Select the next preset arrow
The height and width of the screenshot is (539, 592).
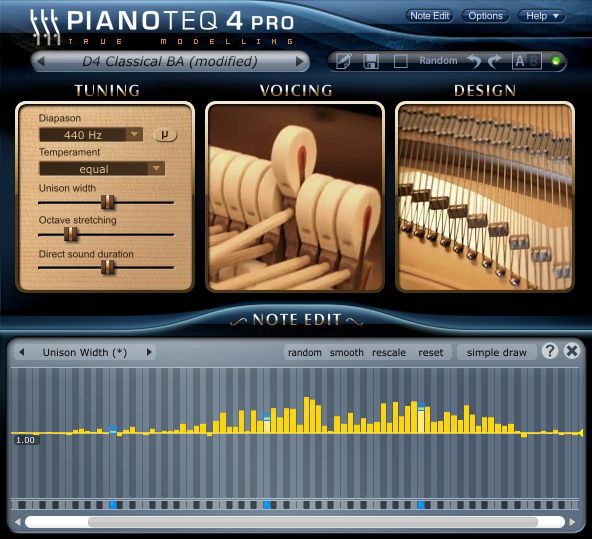click(300, 61)
